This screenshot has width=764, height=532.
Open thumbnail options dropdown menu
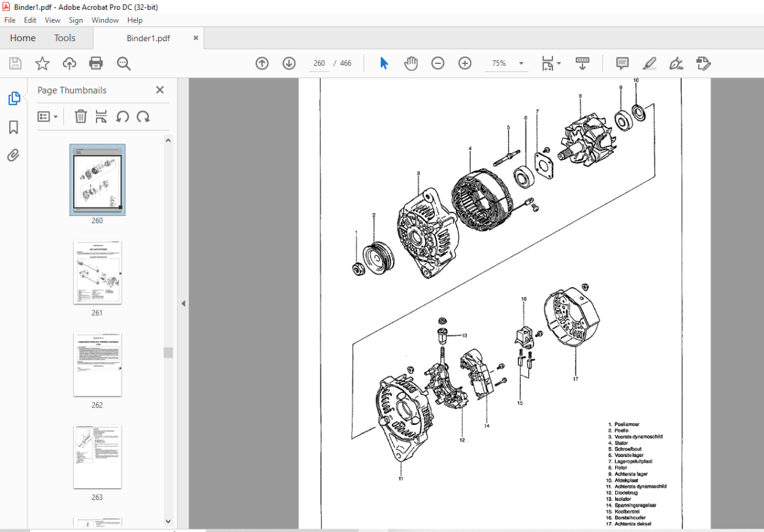(x=48, y=117)
